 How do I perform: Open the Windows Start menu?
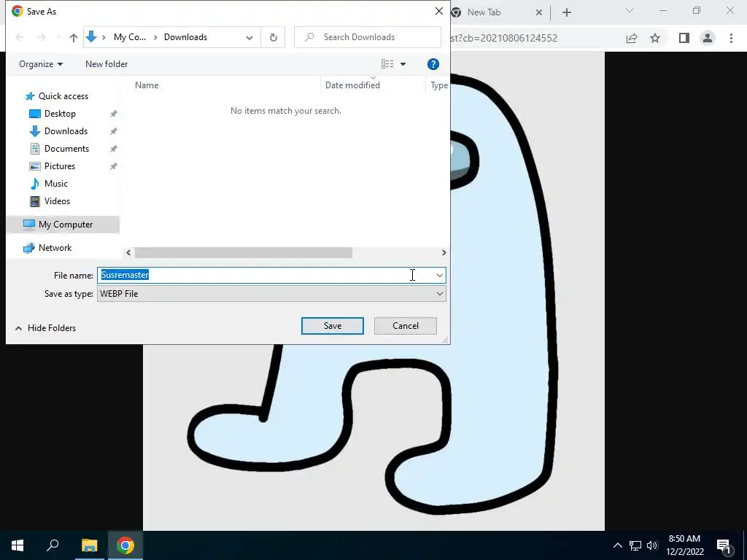(18, 545)
